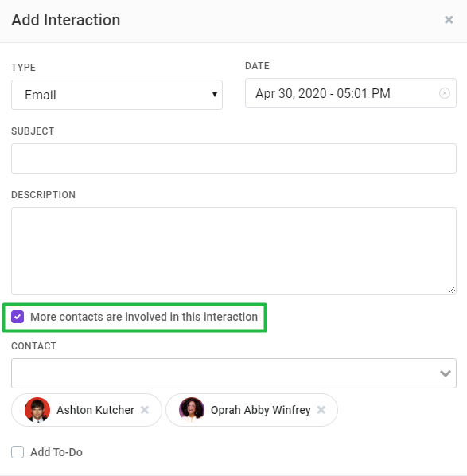Remove Oprah Abby Winfrey from contacts

[321, 410]
